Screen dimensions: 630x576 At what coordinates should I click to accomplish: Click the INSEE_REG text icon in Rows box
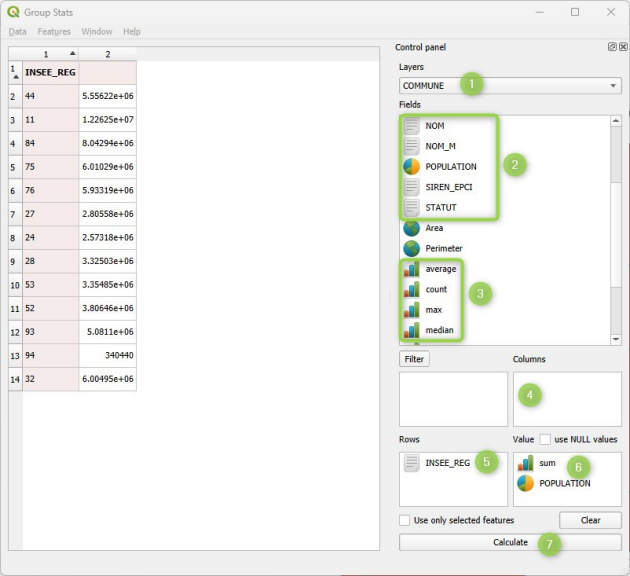(411, 463)
